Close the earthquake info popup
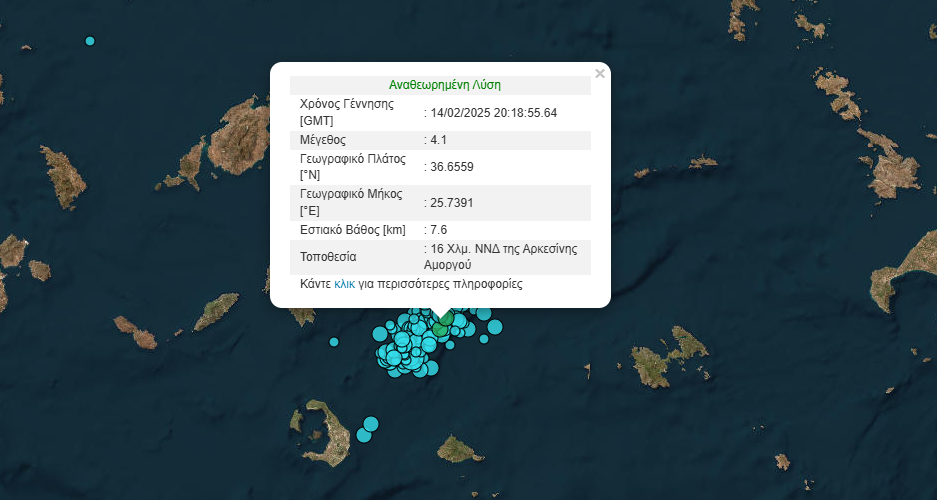The image size is (937, 500). [599, 73]
